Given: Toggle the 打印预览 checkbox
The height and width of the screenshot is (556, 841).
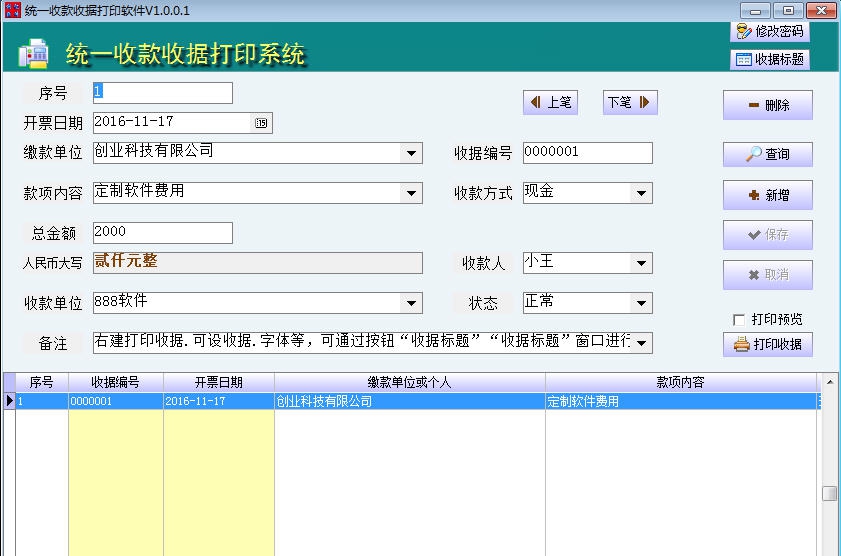Looking at the screenshot, I should coord(739,320).
